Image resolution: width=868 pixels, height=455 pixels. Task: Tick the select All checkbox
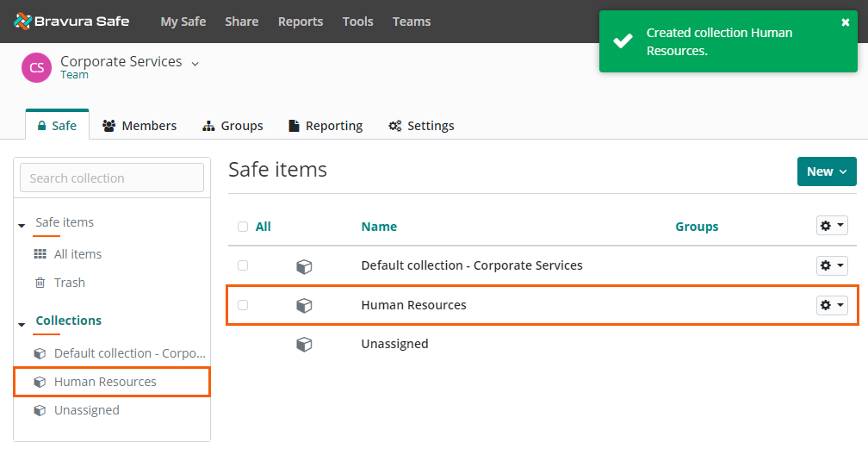pos(243,226)
